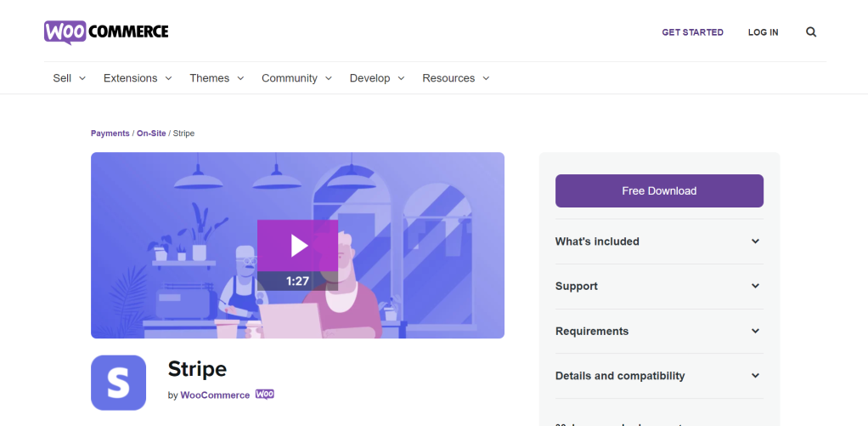Open the Themes menu
Screen dimensions: 868x426
pyautogui.click(x=217, y=78)
